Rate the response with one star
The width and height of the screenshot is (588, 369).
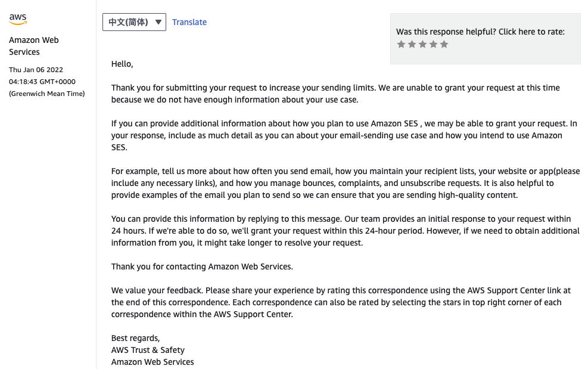(402, 44)
